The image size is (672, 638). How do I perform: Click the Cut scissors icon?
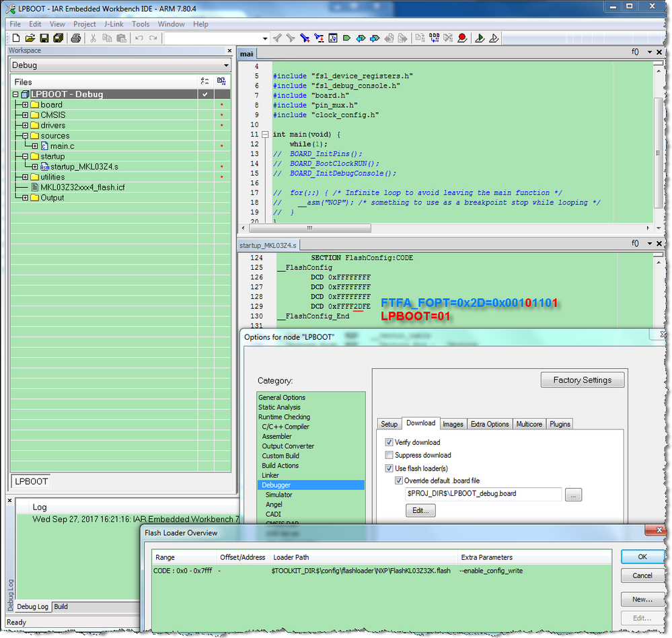[x=93, y=38]
